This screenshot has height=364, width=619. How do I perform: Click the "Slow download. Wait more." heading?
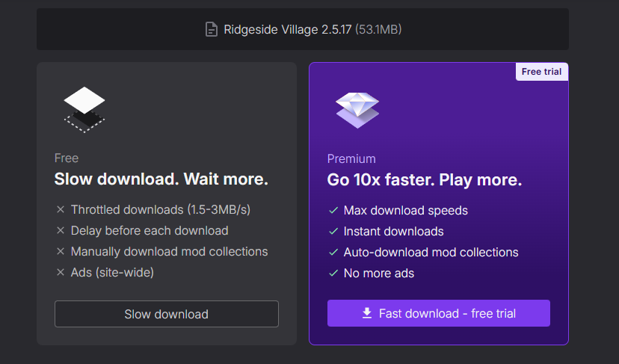point(161,179)
